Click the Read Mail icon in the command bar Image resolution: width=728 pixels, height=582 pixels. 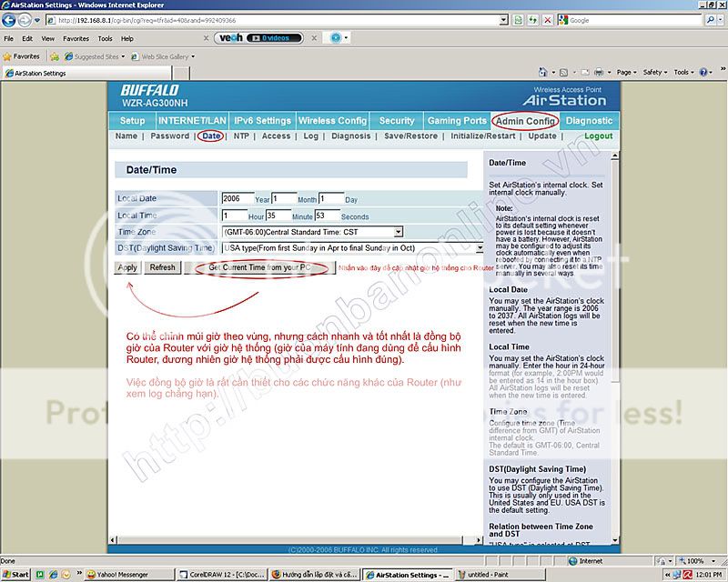[585, 73]
